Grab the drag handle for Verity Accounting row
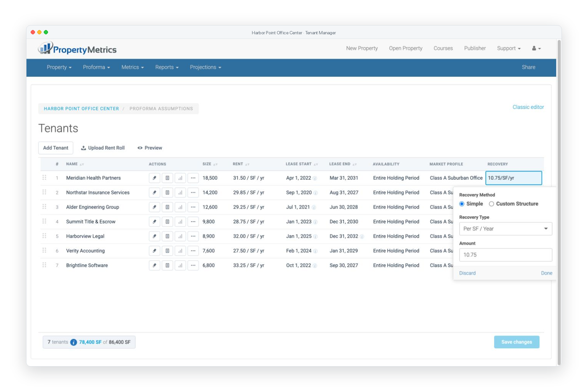Image resolution: width=588 pixels, height=392 pixels. 44,251
